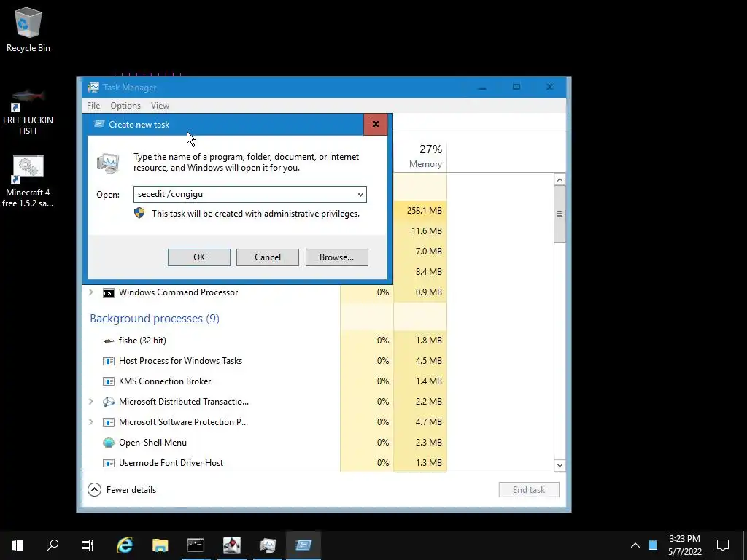Click the scrollbar up arrow in Task Manager
The width and height of the screenshot is (747, 560).
pos(560,179)
